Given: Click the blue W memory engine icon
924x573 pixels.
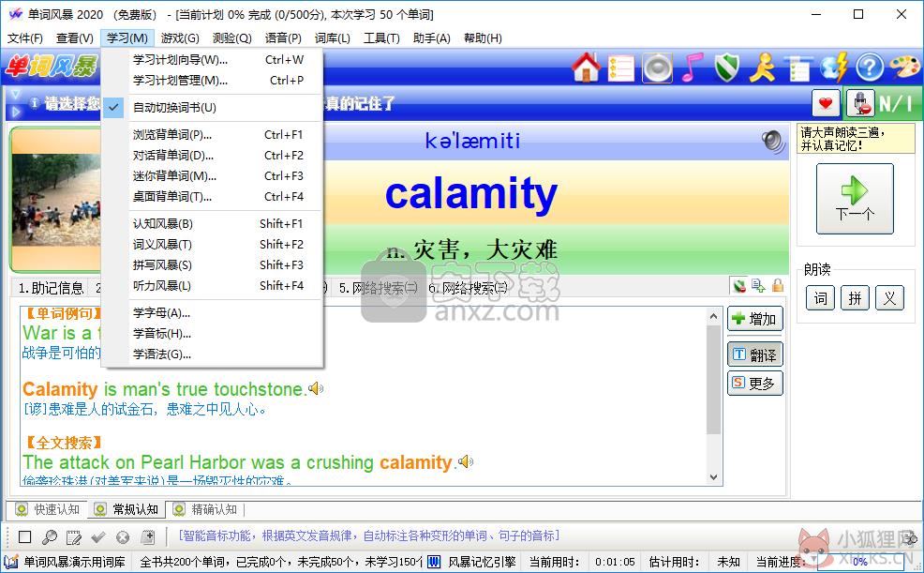Looking at the screenshot, I should point(434,562).
